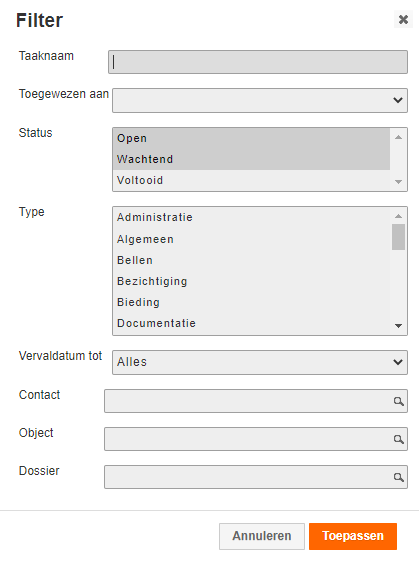The width and height of the screenshot is (419, 564).
Task: Select Voltooid in the Status list
Action: 251,180
